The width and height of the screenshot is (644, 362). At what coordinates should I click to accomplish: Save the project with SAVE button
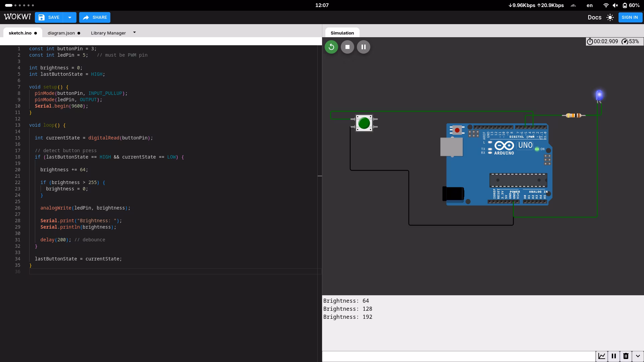tap(49, 17)
